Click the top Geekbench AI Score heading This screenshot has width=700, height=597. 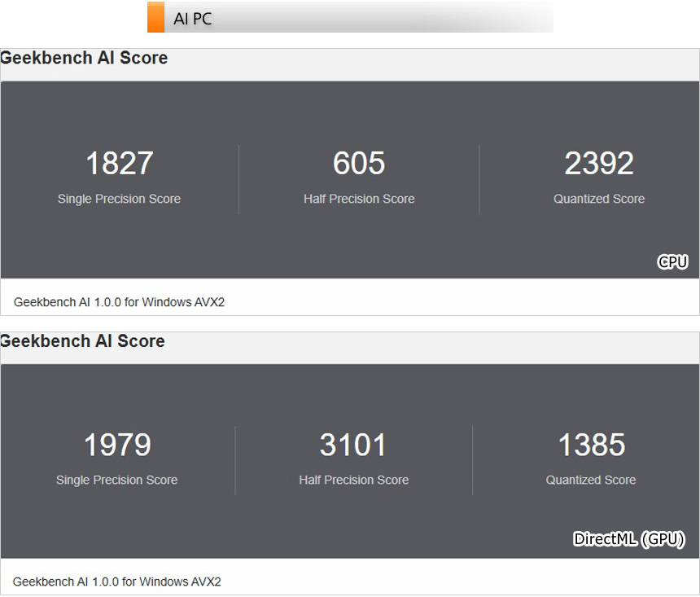coord(84,58)
